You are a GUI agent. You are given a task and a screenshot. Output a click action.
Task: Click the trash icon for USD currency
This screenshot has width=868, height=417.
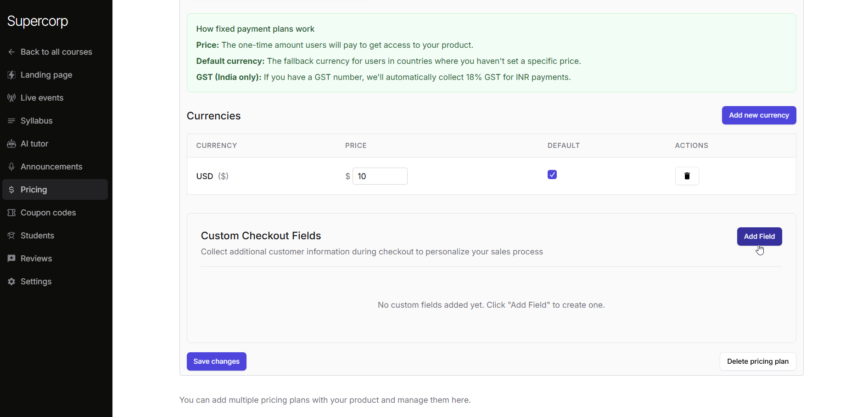(x=687, y=176)
